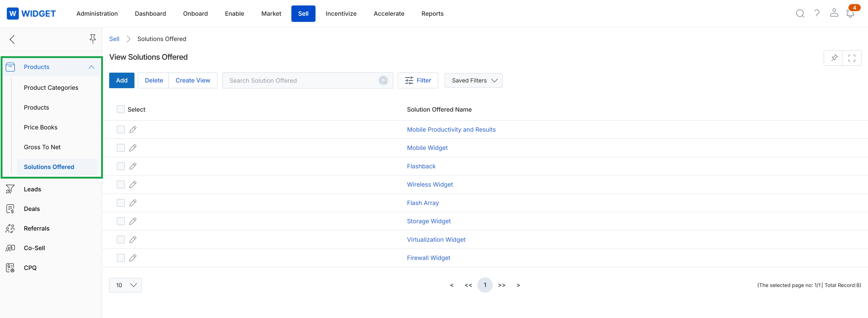Open the Enable menu
The width and height of the screenshot is (868, 318).
(x=235, y=13)
